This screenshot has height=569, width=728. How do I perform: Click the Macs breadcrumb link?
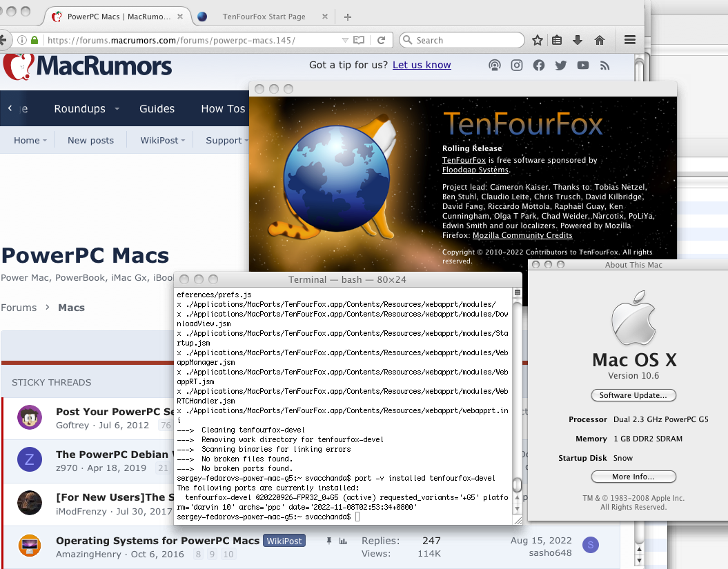coord(72,308)
